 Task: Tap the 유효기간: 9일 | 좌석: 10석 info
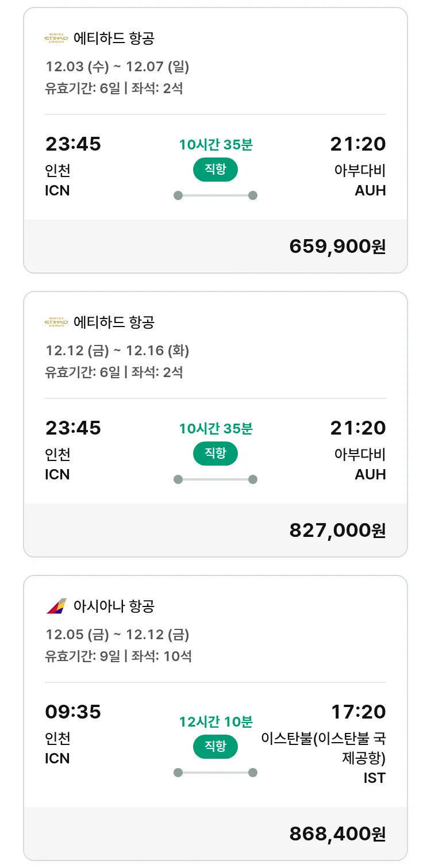(118, 656)
